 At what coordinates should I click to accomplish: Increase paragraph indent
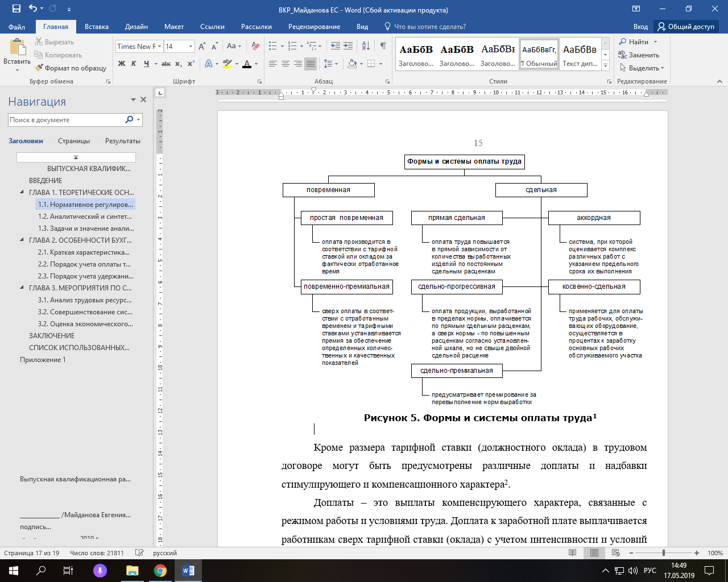click(349, 47)
